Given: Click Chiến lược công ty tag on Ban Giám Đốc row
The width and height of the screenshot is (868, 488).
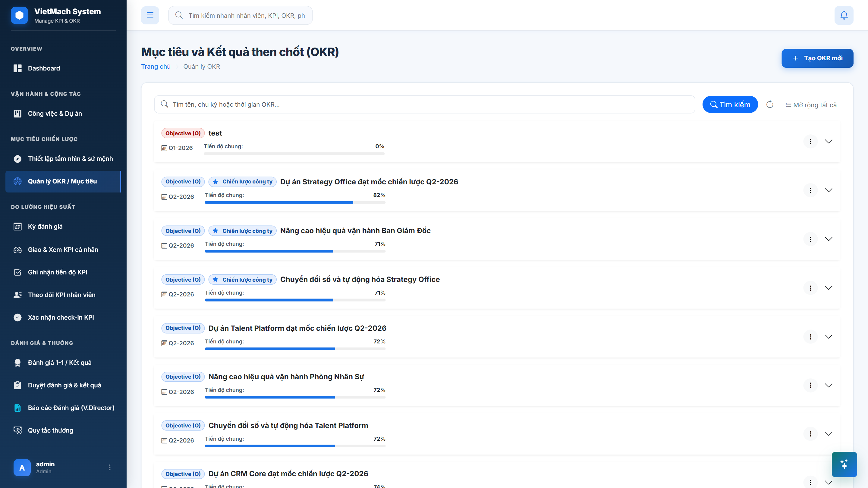Looking at the screenshot, I should 243,231.
